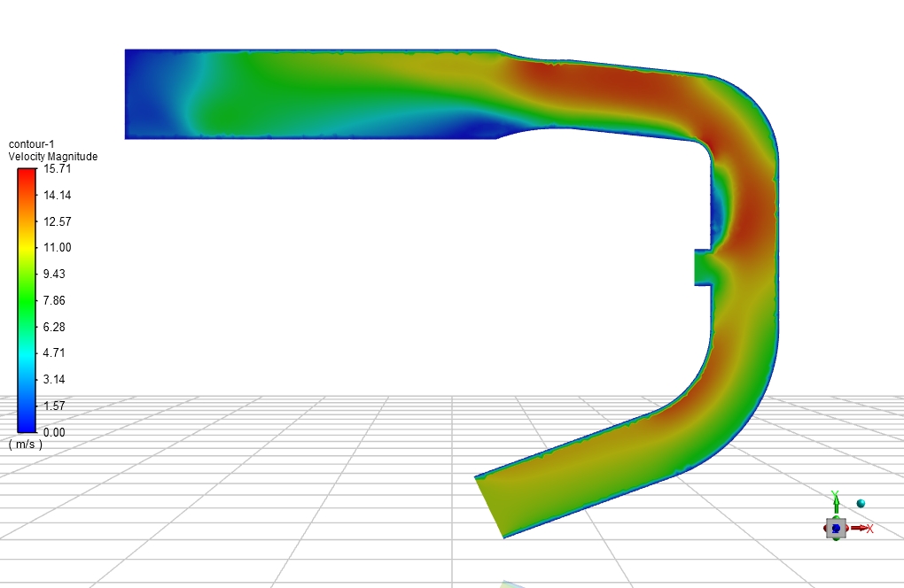Viewport: 904px width, 588px height.
Task: Click the green negative-Y knob below triad cube
Action: [835, 538]
